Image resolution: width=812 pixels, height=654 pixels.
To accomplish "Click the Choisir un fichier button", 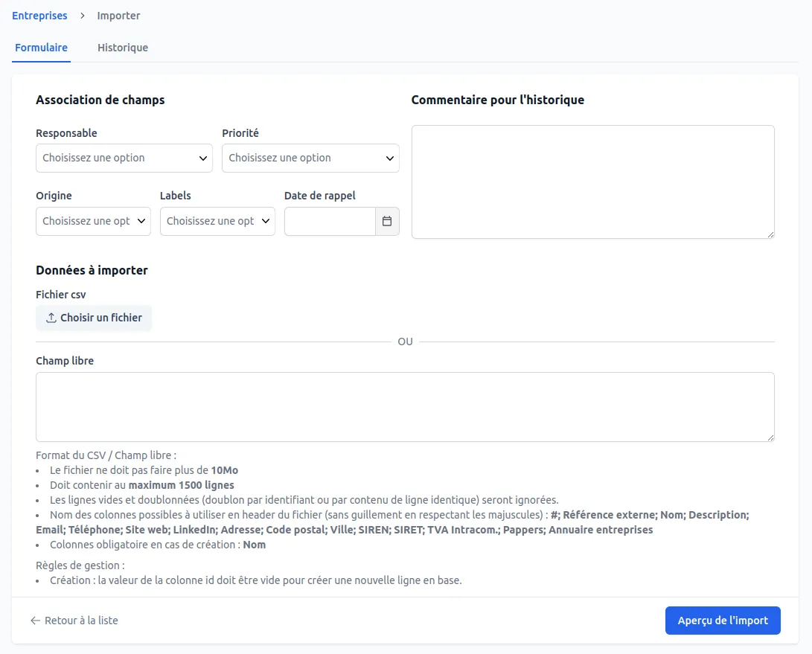I will click(94, 318).
